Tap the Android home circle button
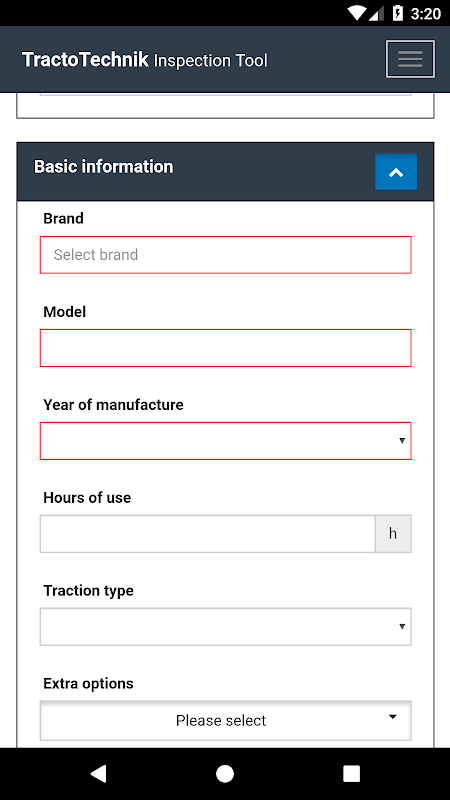450x800 pixels. [x=224, y=773]
